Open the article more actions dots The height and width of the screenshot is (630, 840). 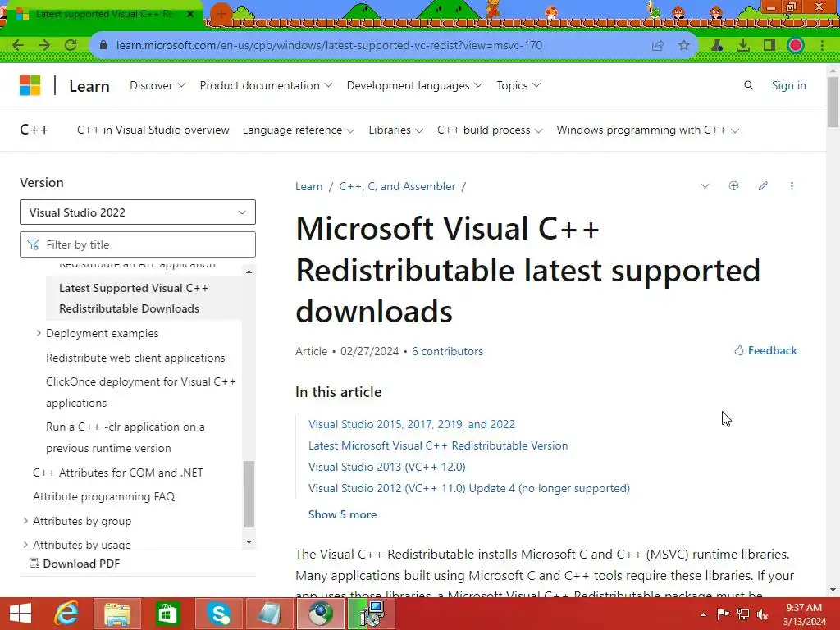pos(792,186)
